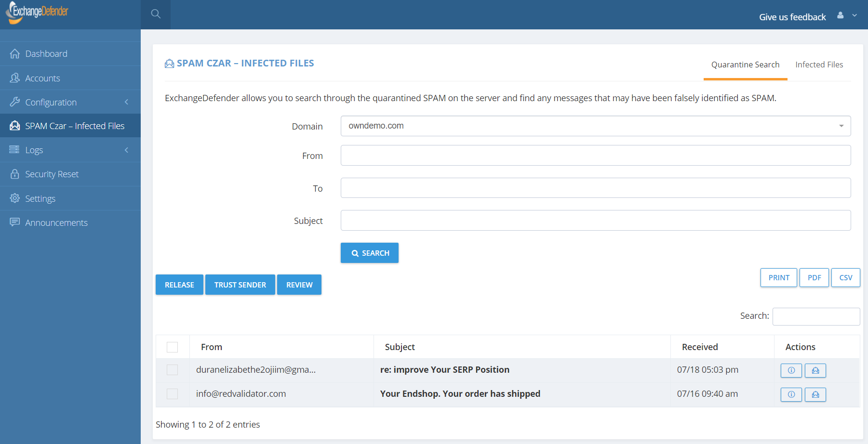The height and width of the screenshot is (444, 868).
Task: Click sender duranelizabethe2ojiim@gma...
Action: pyautogui.click(x=256, y=369)
